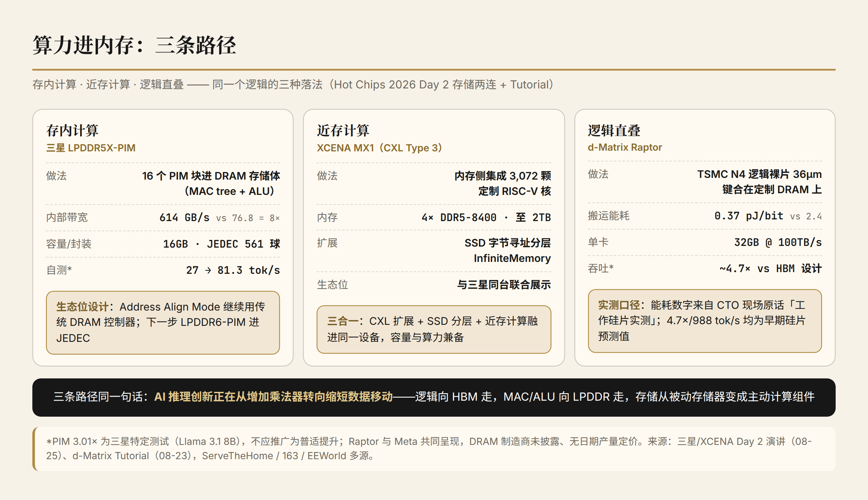Click the SSD 字节寻址分层 text
This screenshot has width=868, height=500.
point(508,243)
